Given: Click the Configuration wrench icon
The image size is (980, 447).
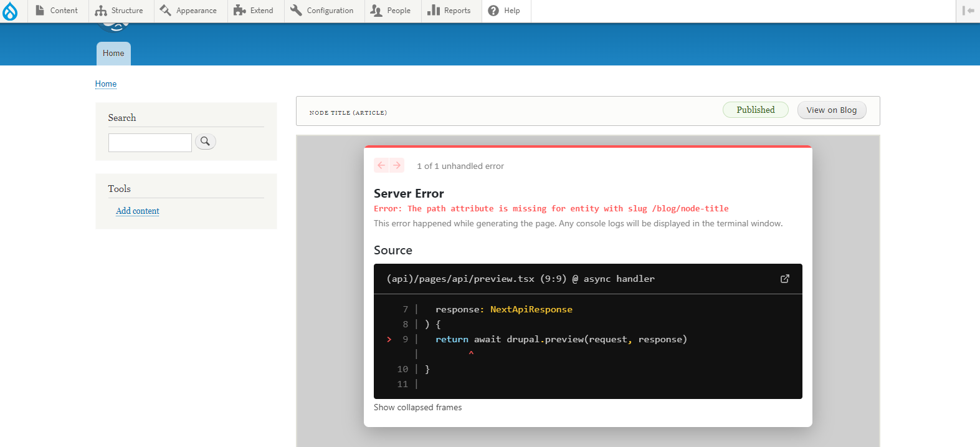Looking at the screenshot, I should click(x=296, y=11).
